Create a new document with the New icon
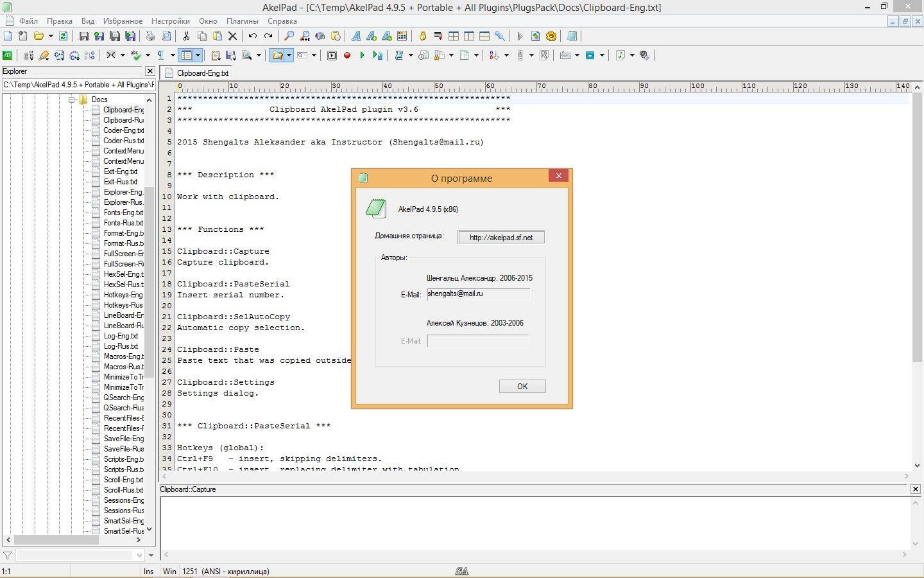This screenshot has height=578, width=924. (8, 36)
